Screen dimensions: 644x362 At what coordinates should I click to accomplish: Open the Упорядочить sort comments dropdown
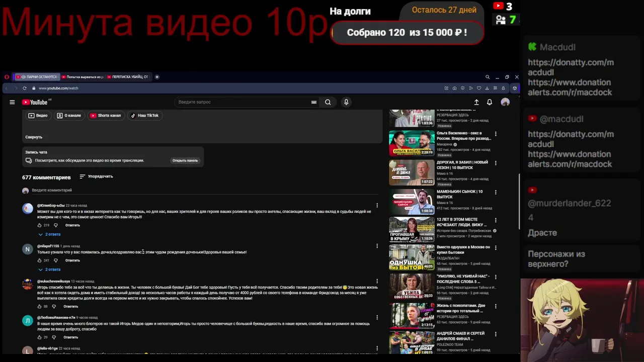pos(96,176)
